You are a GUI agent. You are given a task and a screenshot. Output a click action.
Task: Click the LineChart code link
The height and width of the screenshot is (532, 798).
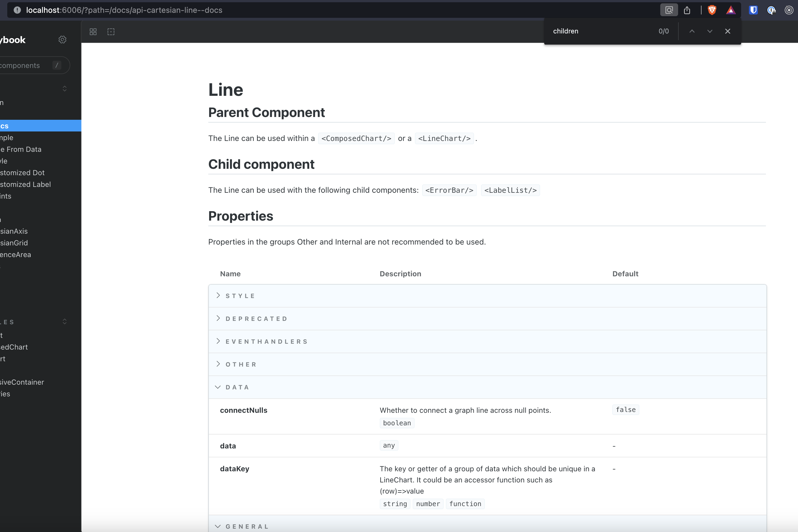444,138
